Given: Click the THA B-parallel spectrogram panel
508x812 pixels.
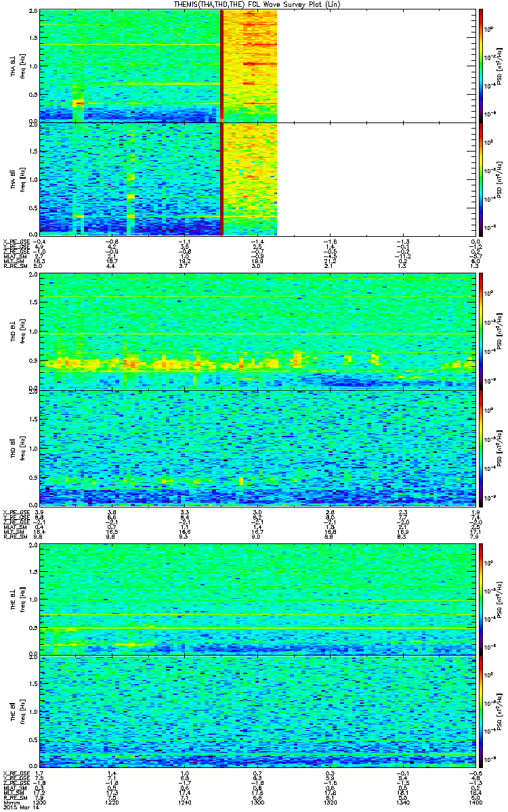Looking at the screenshot, I should click(x=257, y=178).
